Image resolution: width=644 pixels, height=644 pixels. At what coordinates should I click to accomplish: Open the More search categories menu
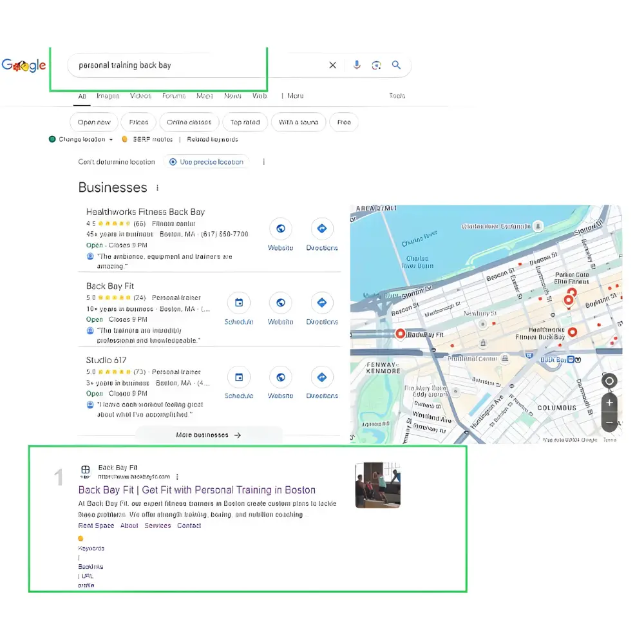(x=293, y=96)
